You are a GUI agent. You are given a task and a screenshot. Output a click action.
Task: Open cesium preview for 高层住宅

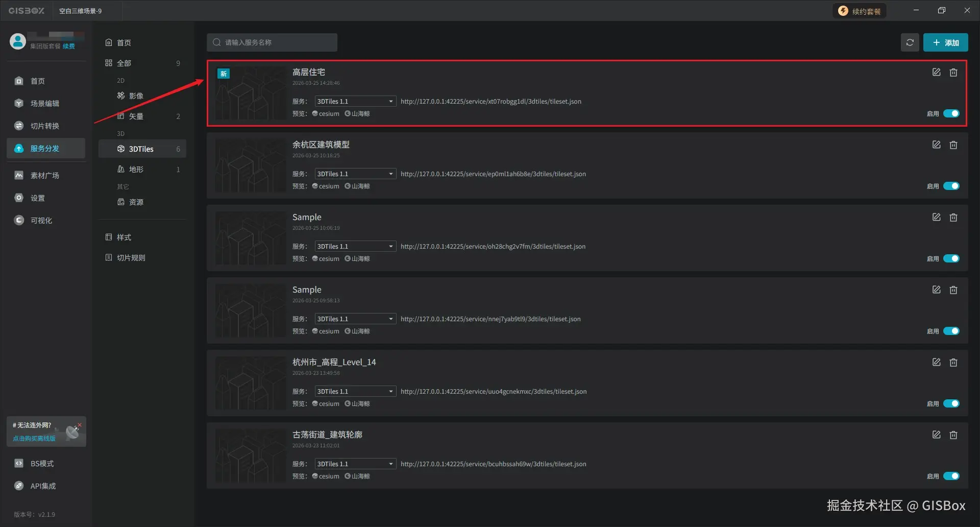[x=325, y=113]
